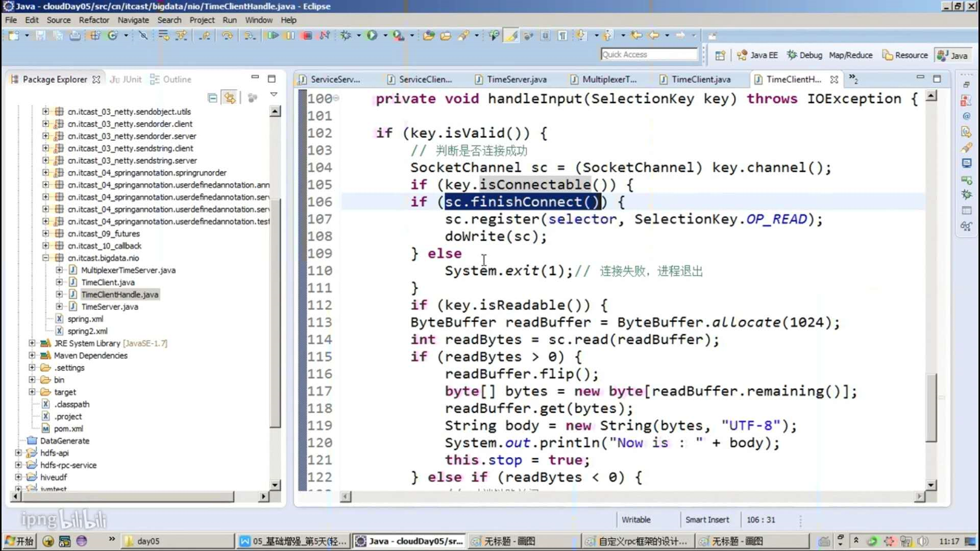The image size is (980, 551).
Task: Click the Debug bug toolbar icon
Action: (x=346, y=36)
